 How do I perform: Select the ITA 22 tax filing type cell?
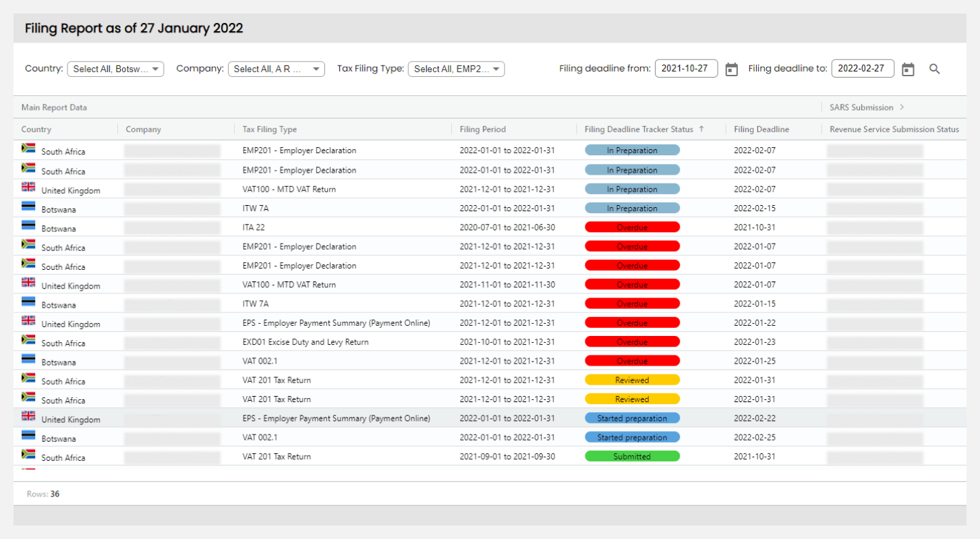(254, 227)
